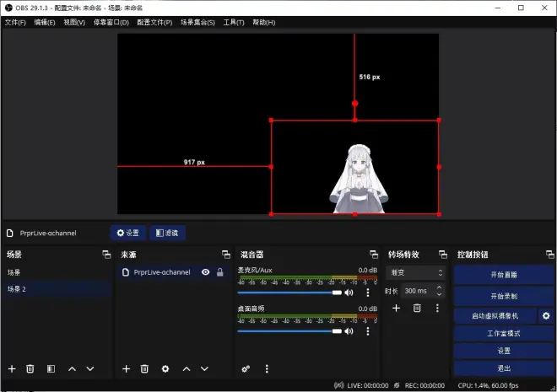Viewport: 557px width, 392px height.
Task: Move source down with arrow
Action: (x=204, y=369)
